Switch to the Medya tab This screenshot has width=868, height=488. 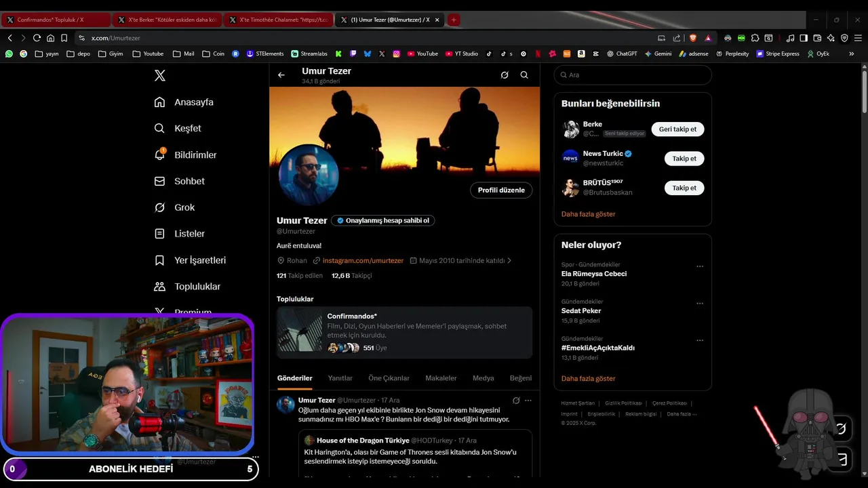[483, 378]
